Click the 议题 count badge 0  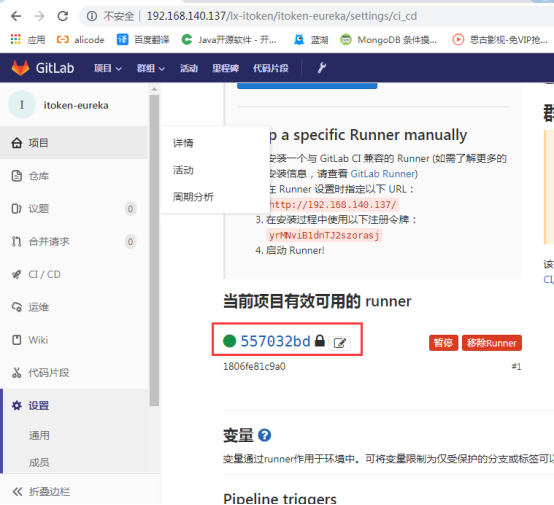click(x=130, y=209)
